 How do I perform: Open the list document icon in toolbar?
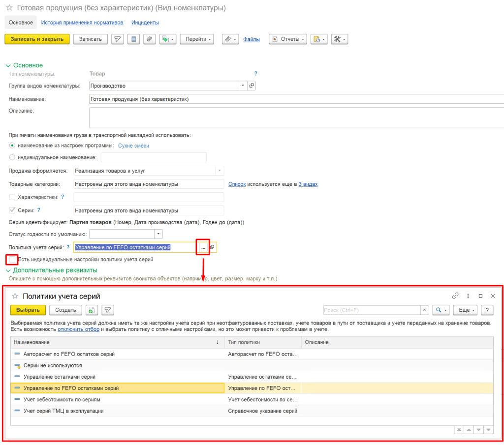tap(133, 39)
